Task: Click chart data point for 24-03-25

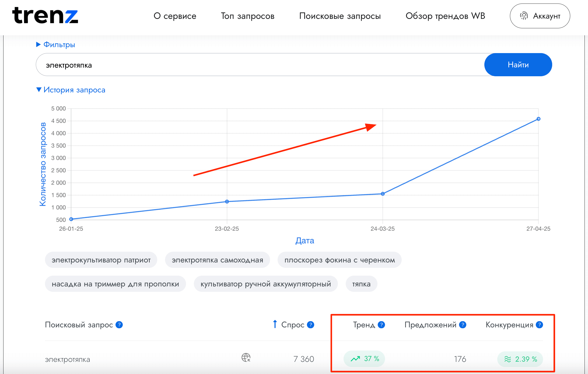Action: [x=383, y=194]
